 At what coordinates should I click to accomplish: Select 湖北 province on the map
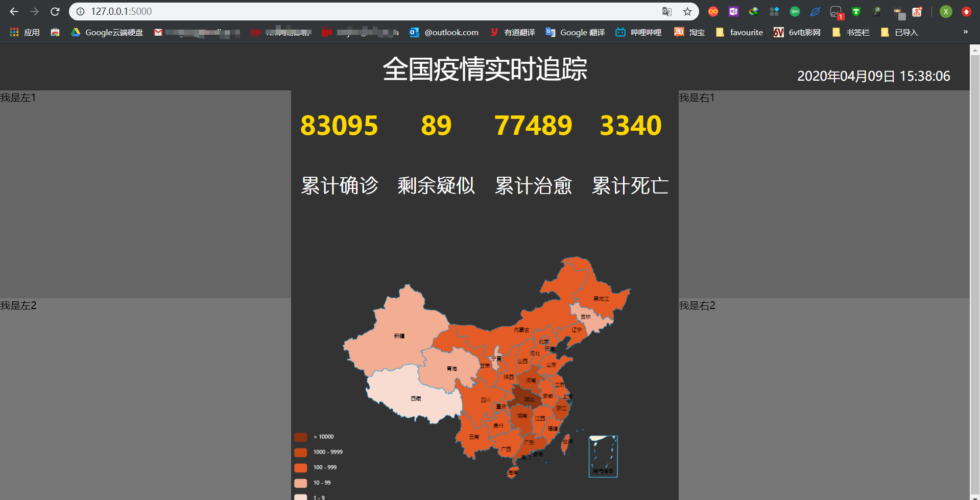point(526,398)
